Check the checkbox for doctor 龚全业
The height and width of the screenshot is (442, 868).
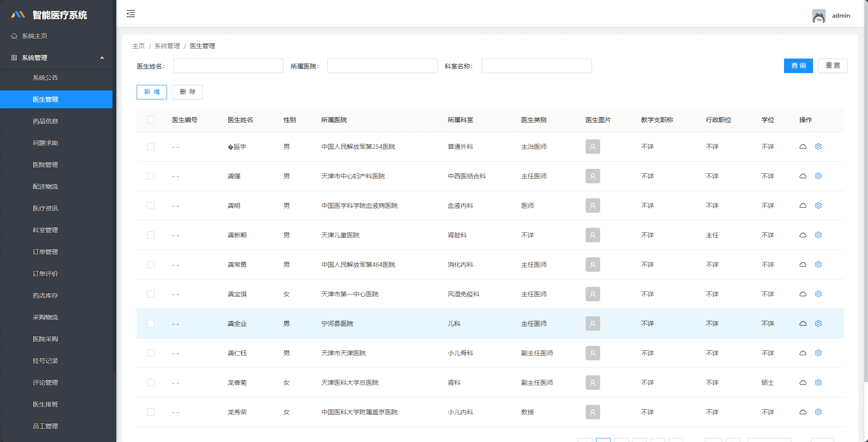[151, 324]
